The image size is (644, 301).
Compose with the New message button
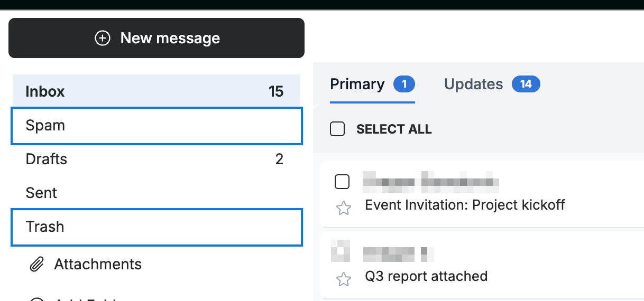point(157,38)
